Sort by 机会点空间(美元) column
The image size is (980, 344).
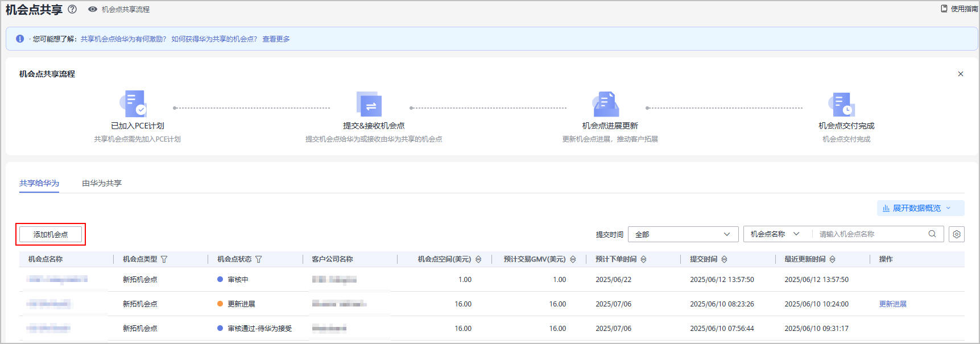(x=478, y=259)
